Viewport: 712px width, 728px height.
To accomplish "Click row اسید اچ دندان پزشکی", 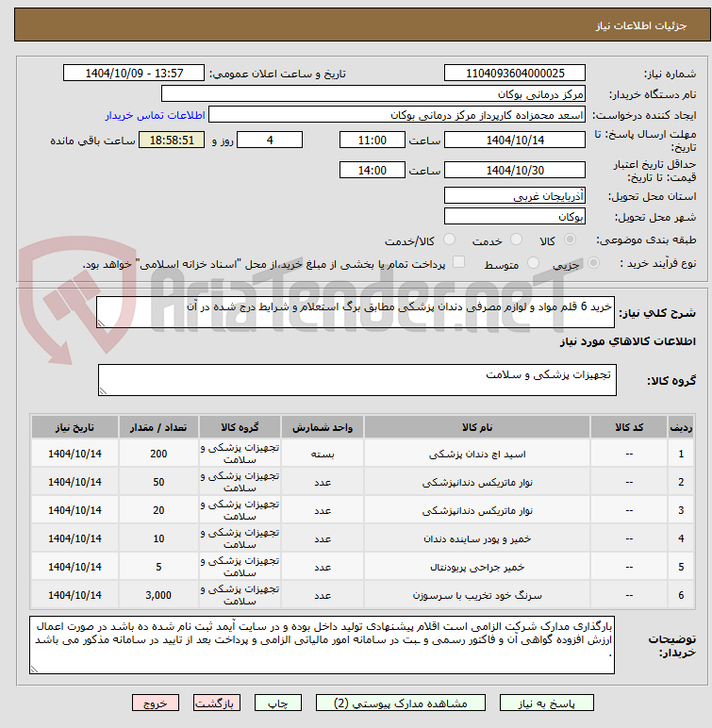I will (363, 454).
